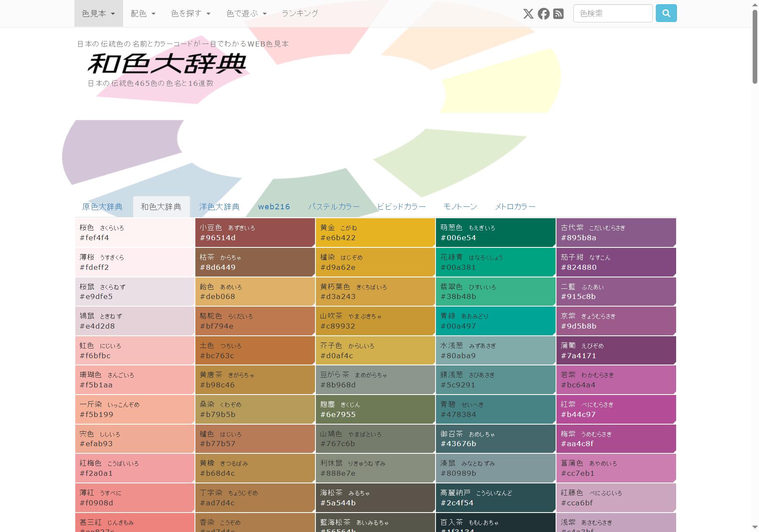Image resolution: width=759 pixels, height=532 pixels.
Task: Choose the 翡翠色 #38b48b swatch
Action: coord(496,291)
